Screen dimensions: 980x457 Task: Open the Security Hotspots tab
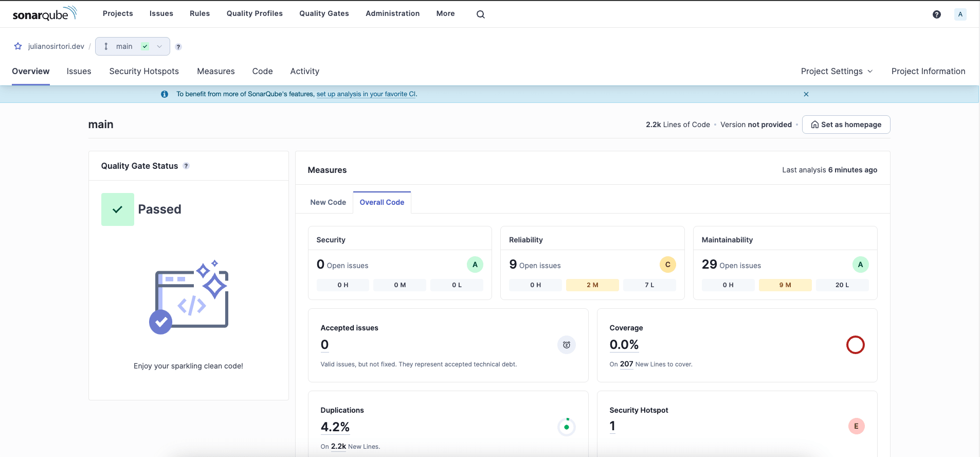(144, 71)
